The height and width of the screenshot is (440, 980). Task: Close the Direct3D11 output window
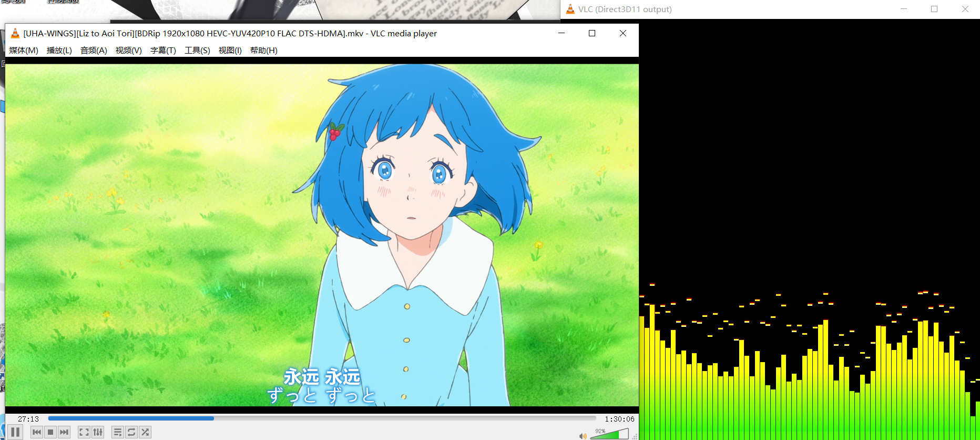click(965, 9)
